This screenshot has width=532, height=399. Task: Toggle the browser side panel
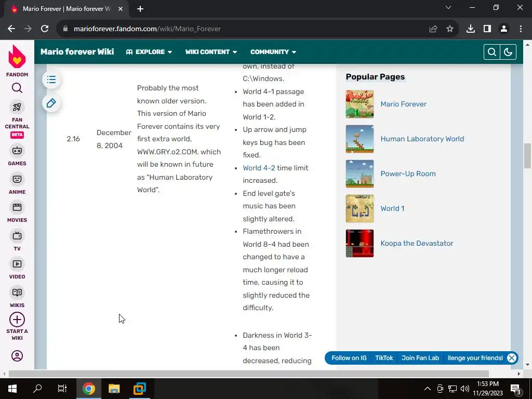tap(487, 29)
